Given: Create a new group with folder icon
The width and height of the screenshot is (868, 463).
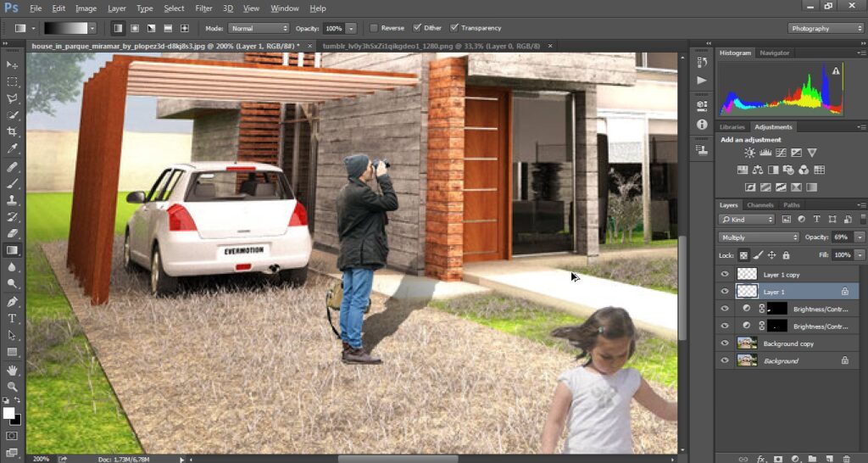Looking at the screenshot, I should [x=811, y=458].
